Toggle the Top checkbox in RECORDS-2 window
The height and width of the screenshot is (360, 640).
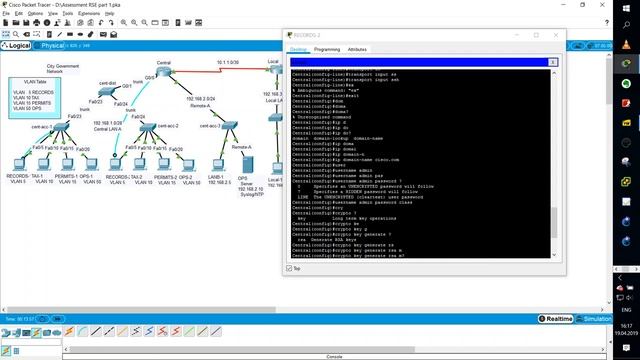[x=289, y=268]
